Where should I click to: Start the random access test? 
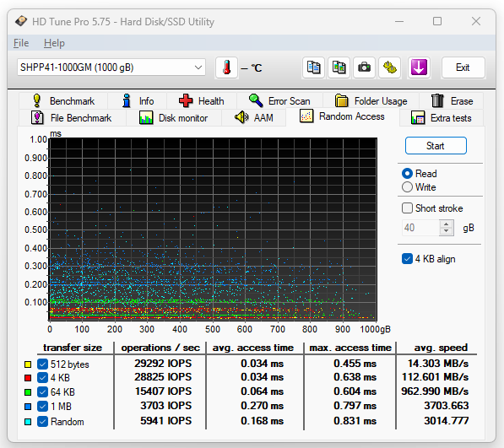(x=436, y=146)
